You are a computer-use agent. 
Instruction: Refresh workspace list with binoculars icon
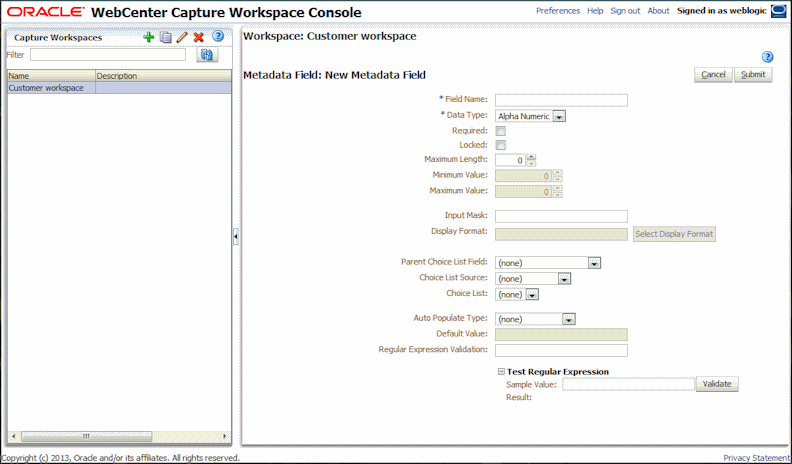click(x=207, y=55)
